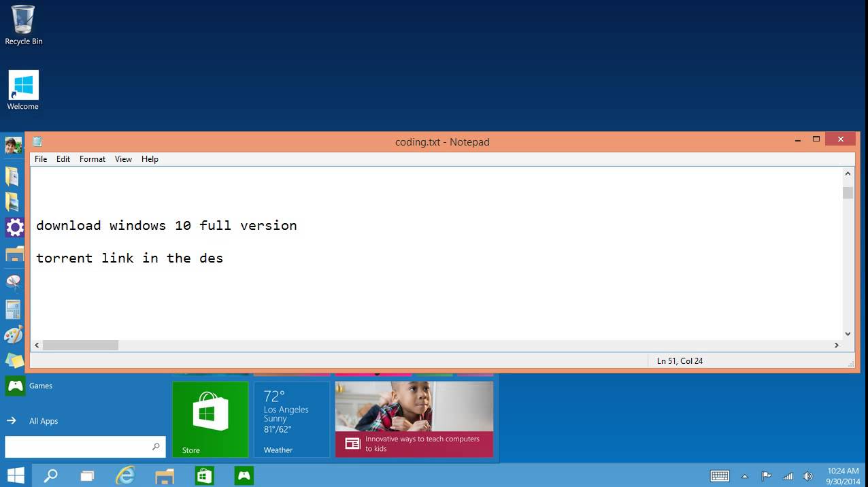Click the line 'torrent link in the des'
Viewport: 868px width, 487px height.
[x=129, y=258]
